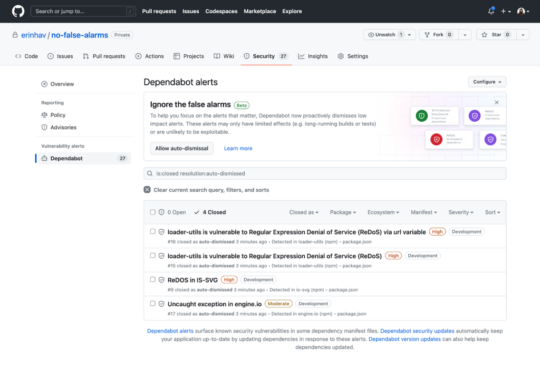The height and width of the screenshot is (370, 540).
Task: Dismiss the Ignore the false alarms banner
Action: point(497,102)
